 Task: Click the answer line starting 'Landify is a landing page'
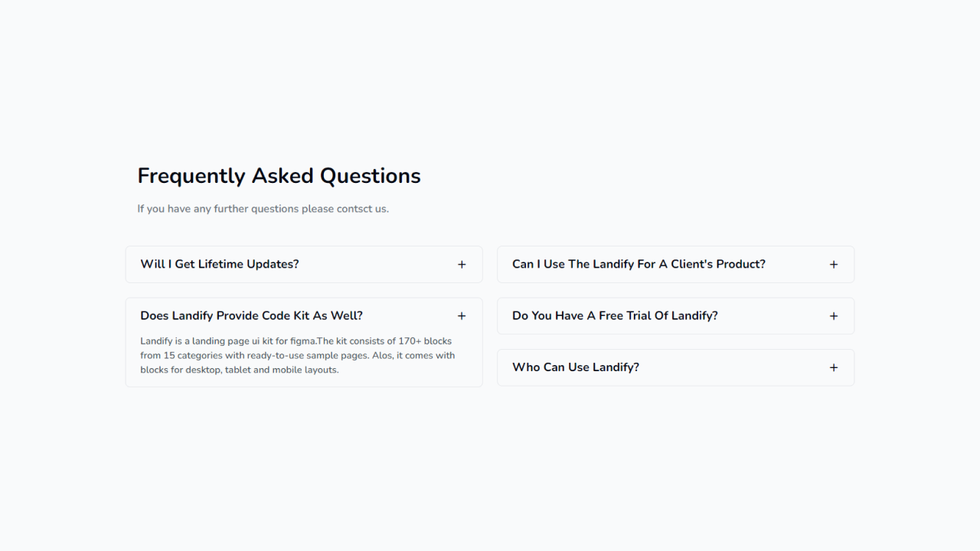[296, 341]
